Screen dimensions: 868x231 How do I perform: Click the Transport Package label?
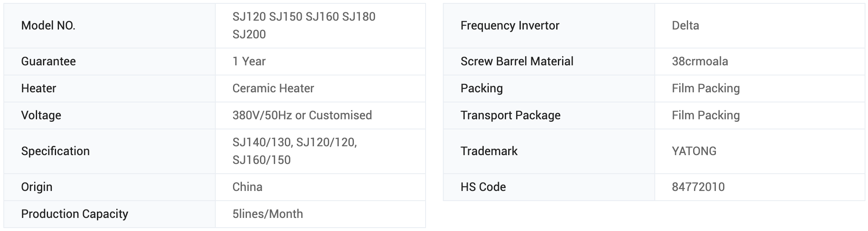pyautogui.click(x=510, y=115)
